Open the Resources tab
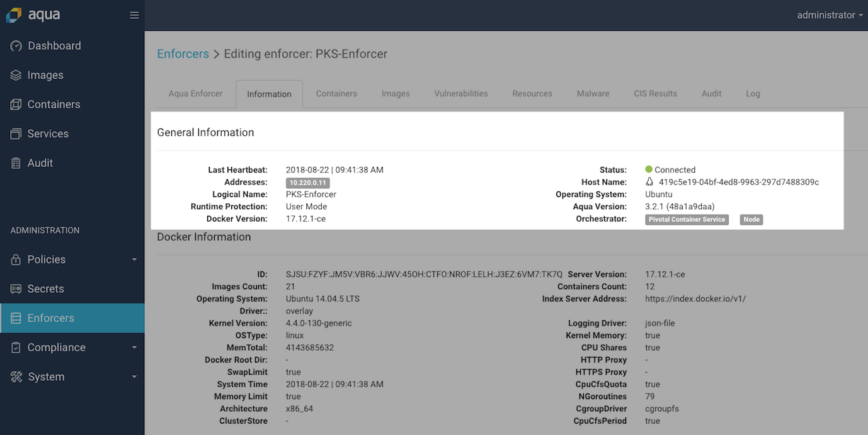This screenshot has height=435, width=868. pos(532,93)
